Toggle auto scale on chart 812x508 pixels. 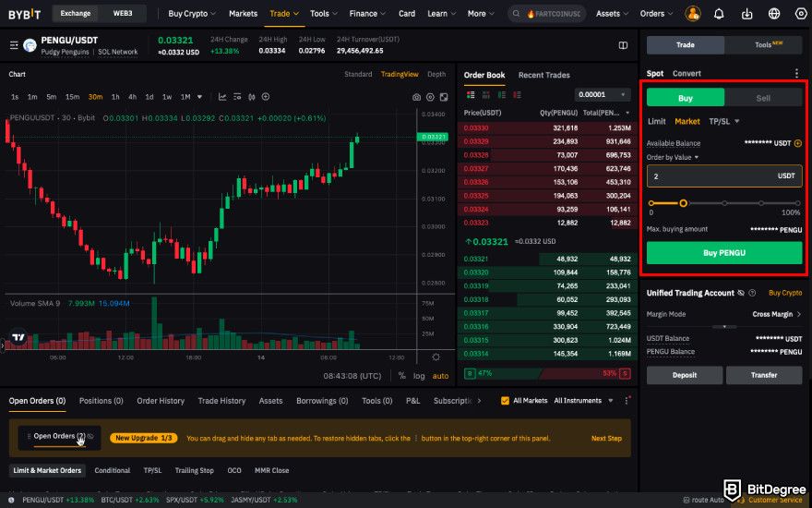tap(441, 376)
